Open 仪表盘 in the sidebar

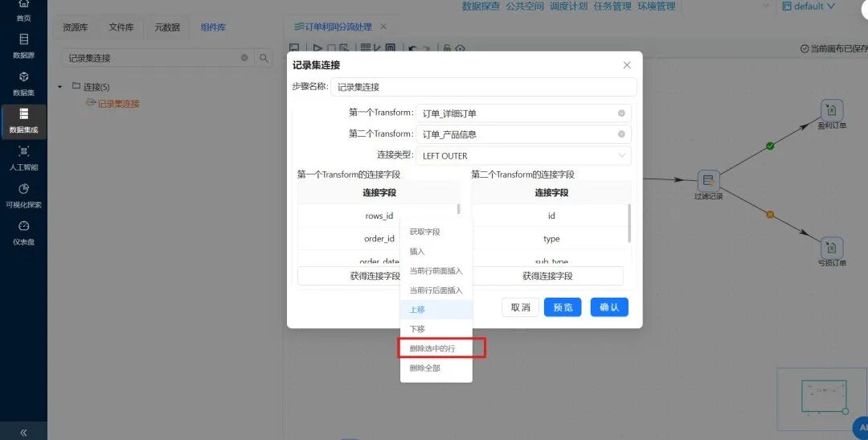point(23,232)
